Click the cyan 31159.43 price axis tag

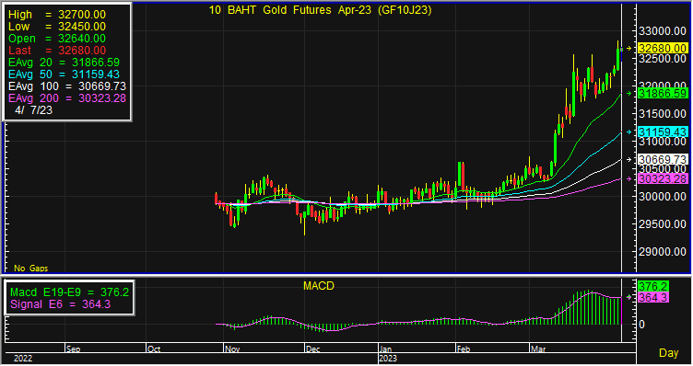pyautogui.click(x=663, y=132)
